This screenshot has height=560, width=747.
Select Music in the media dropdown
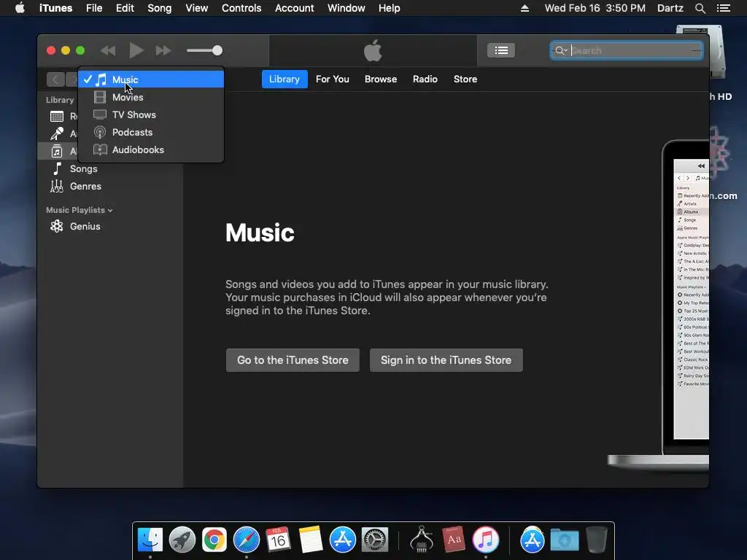[151, 79]
